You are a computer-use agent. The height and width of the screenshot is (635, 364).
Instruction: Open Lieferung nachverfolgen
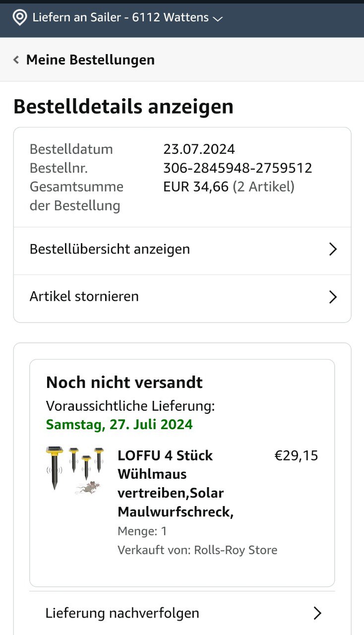tap(122, 613)
